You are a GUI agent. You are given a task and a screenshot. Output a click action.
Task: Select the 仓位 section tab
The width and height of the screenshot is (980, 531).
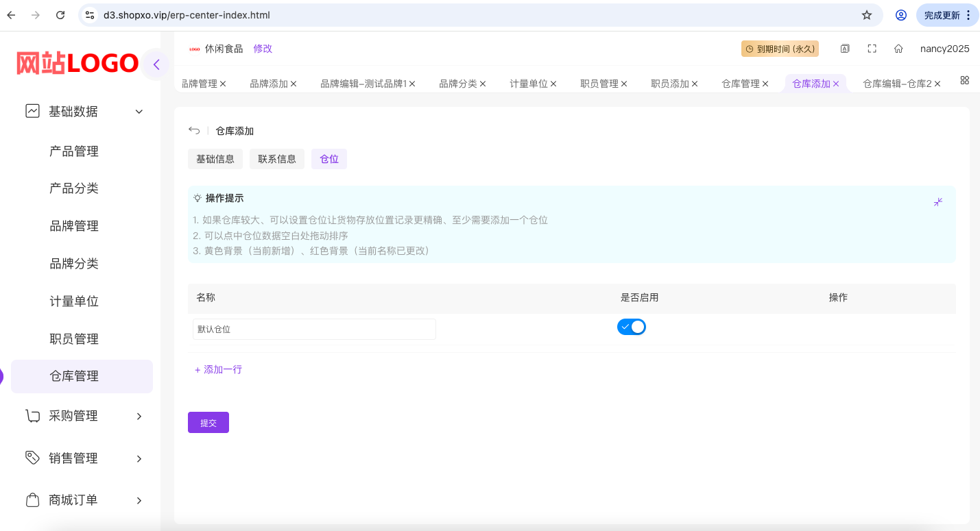point(329,159)
